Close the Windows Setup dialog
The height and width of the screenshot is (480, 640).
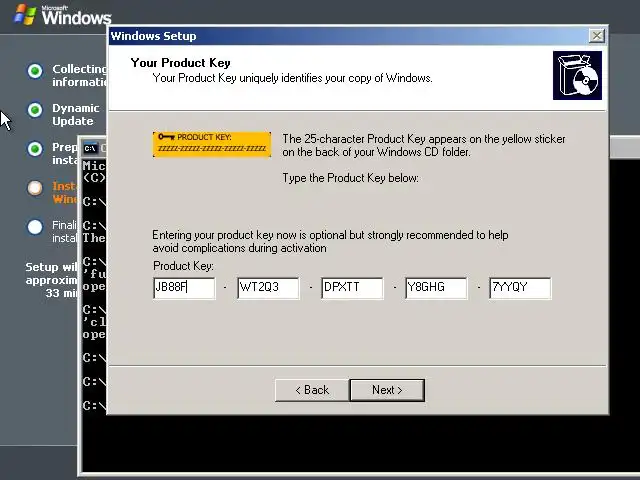click(x=597, y=36)
